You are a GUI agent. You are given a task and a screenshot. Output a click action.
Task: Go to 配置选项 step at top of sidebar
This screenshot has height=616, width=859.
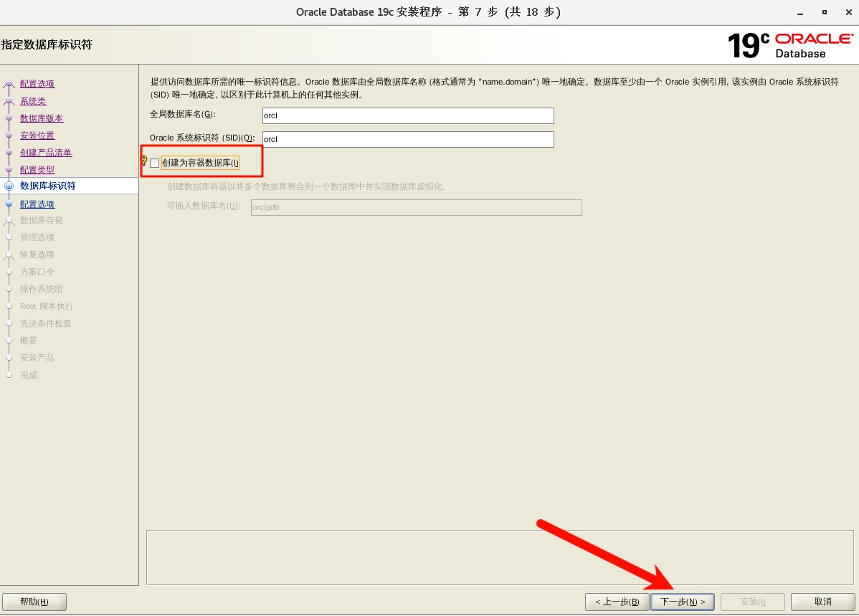point(37,84)
